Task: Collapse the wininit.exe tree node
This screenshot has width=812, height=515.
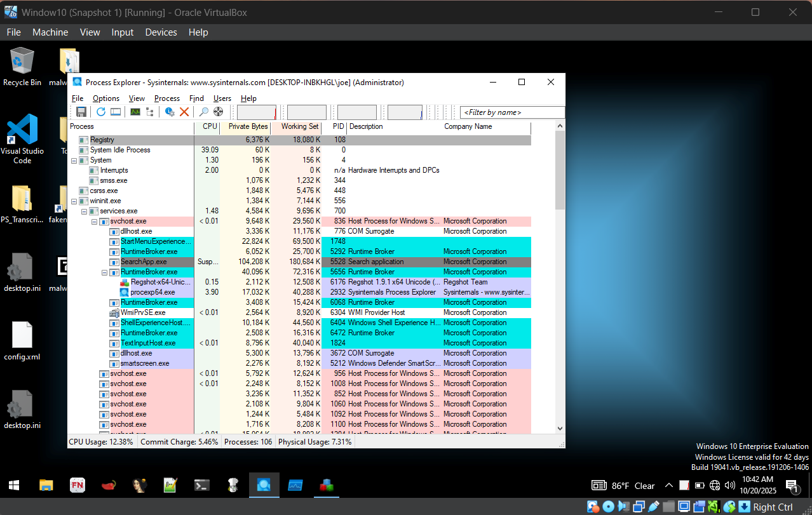Action: (x=74, y=201)
